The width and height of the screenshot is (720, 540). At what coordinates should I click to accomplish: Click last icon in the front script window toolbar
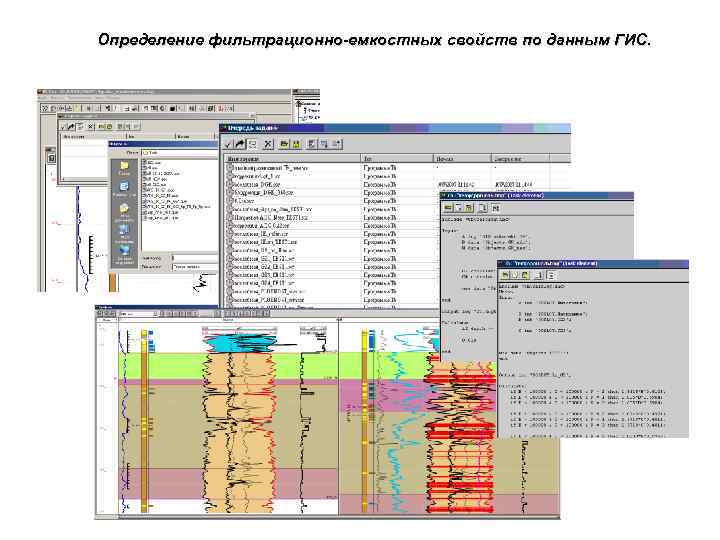pos(551,276)
